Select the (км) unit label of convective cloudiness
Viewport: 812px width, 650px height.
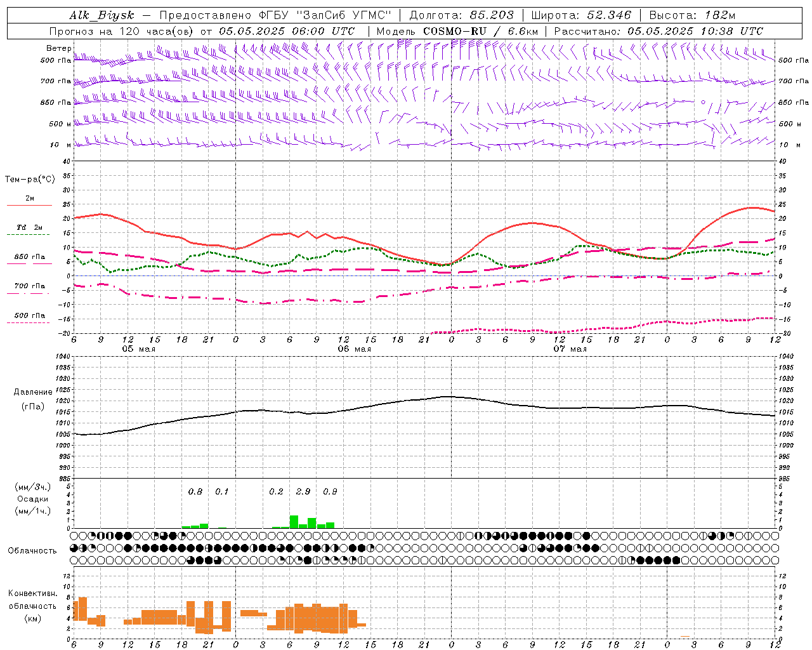click(x=33, y=618)
